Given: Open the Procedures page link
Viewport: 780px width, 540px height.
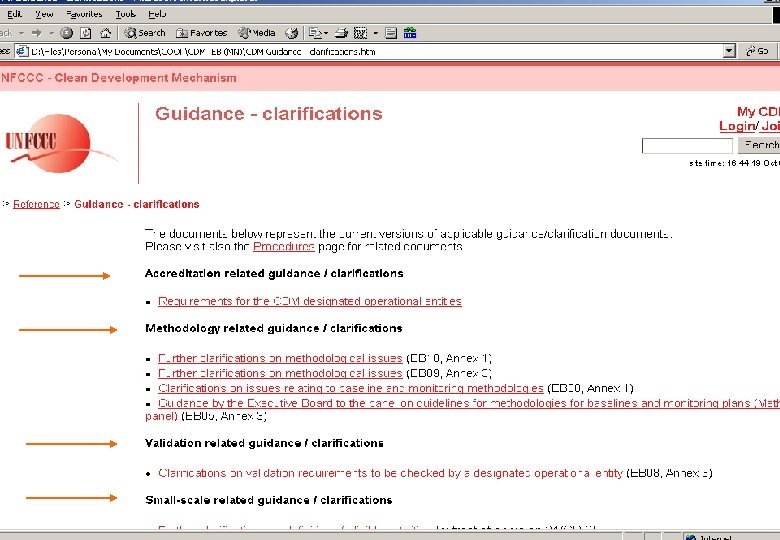Looking at the screenshot, I should [284, 247].
